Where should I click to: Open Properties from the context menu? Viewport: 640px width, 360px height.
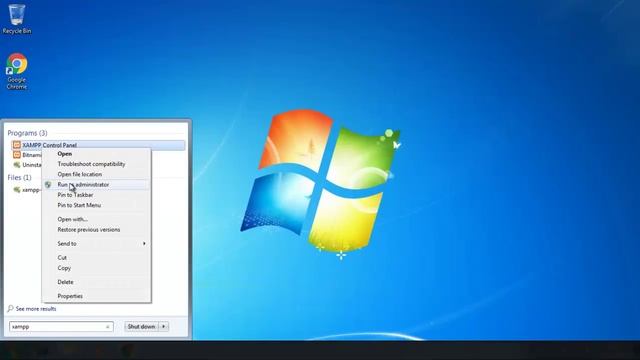(x=70, y=296)
